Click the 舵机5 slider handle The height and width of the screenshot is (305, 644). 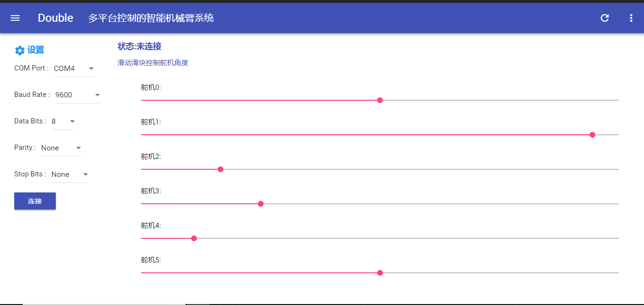(x=380, y=273)
